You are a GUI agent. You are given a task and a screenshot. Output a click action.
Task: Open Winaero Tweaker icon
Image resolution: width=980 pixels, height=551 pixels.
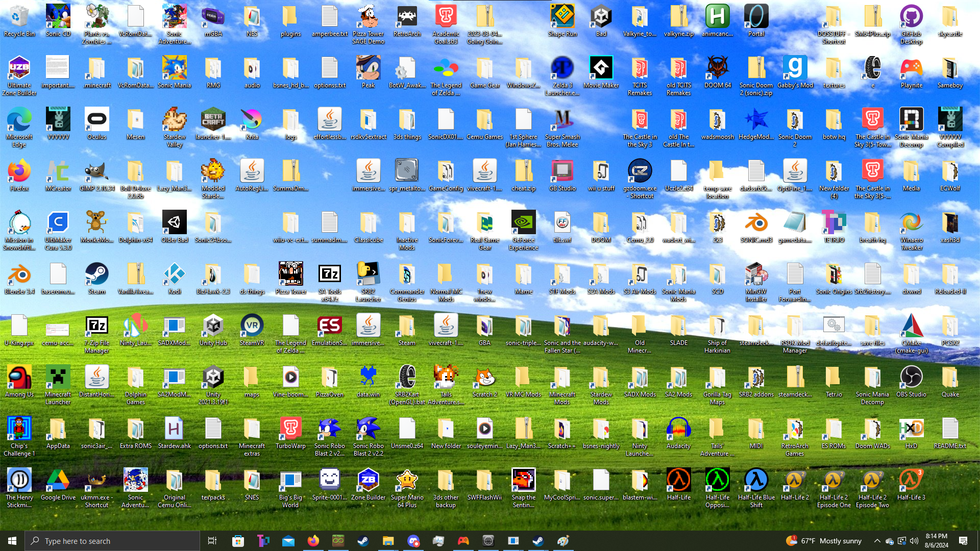point(912,230)
